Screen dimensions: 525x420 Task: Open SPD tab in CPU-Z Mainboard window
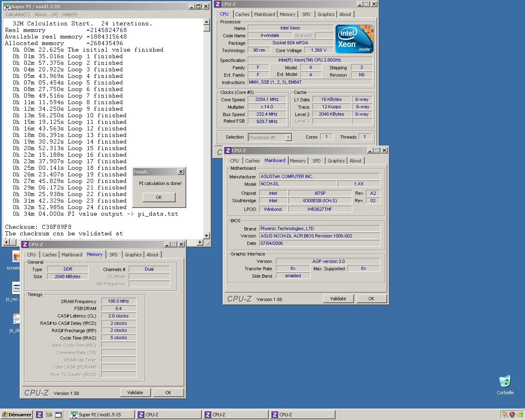click(317, 161)
